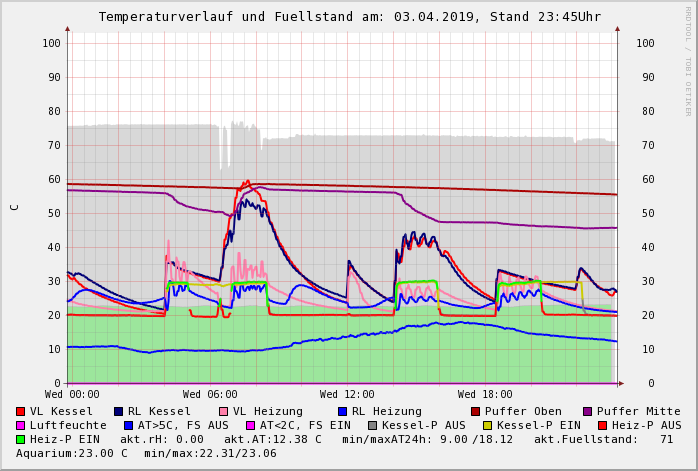The width and height of the screenshot is (698, 471).
Task: Click the dark blue RL Kessel swatch
Action: coord(118,411)
